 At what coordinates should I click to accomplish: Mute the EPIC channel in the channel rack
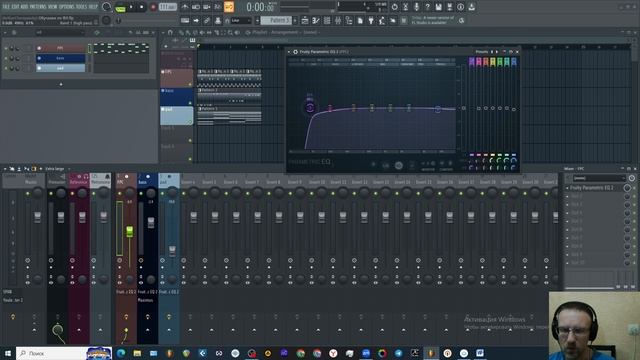coord(6,48)
